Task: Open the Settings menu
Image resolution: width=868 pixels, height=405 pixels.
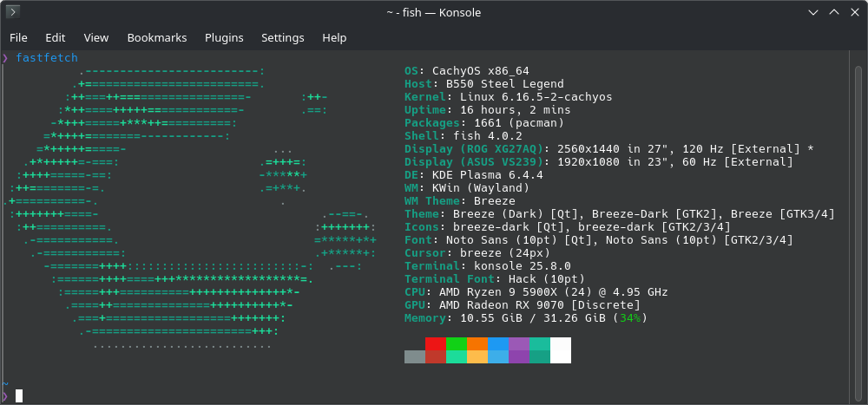Action: [x=283, y=37]
